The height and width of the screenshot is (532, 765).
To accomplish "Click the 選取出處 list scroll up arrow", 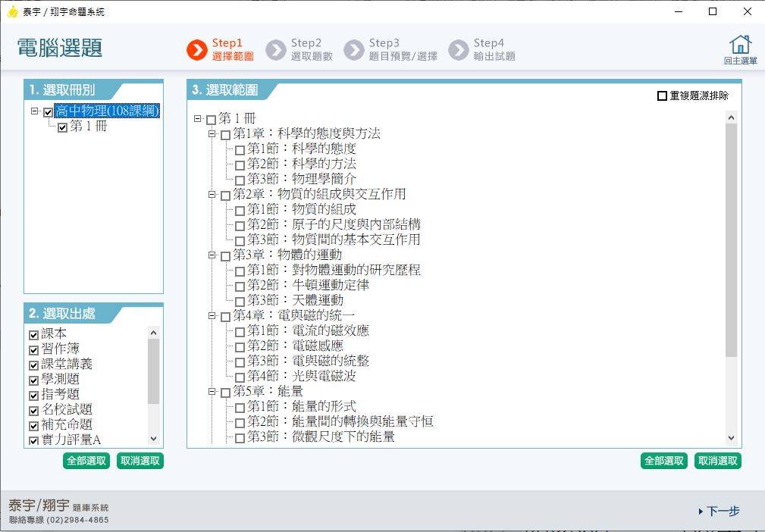I will [x=154, y=333].
